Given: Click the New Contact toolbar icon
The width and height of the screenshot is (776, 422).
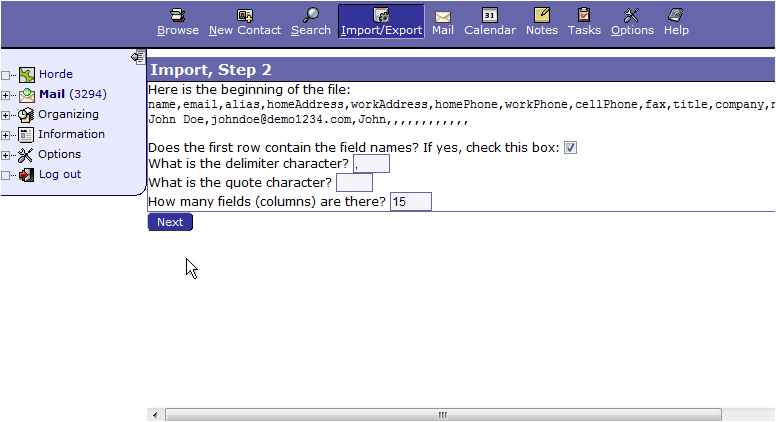Looking at the screenshot, I should click(245, 15).
